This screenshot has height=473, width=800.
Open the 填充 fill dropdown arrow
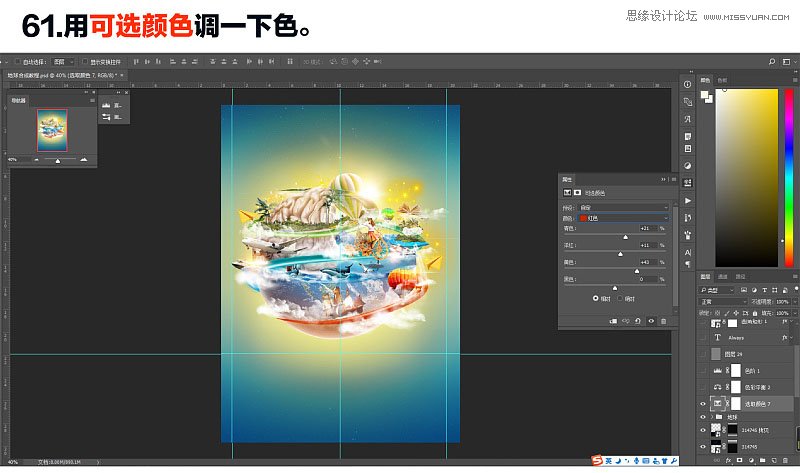pos(794,313)
